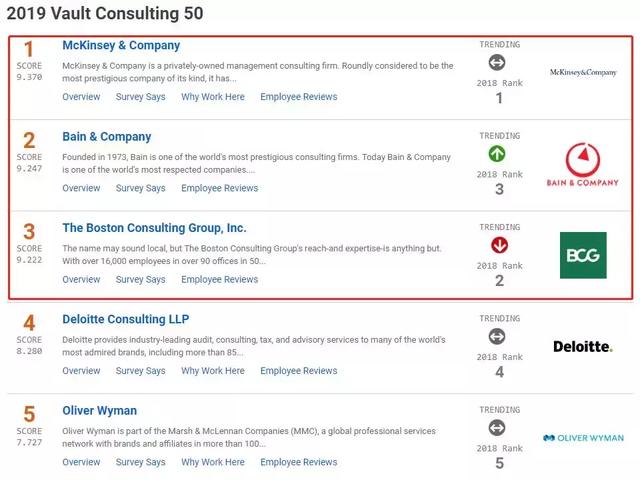Viewport: 640px width, 480px height.
Task: View McKinsey's Overview section
Action: [81, 97]
